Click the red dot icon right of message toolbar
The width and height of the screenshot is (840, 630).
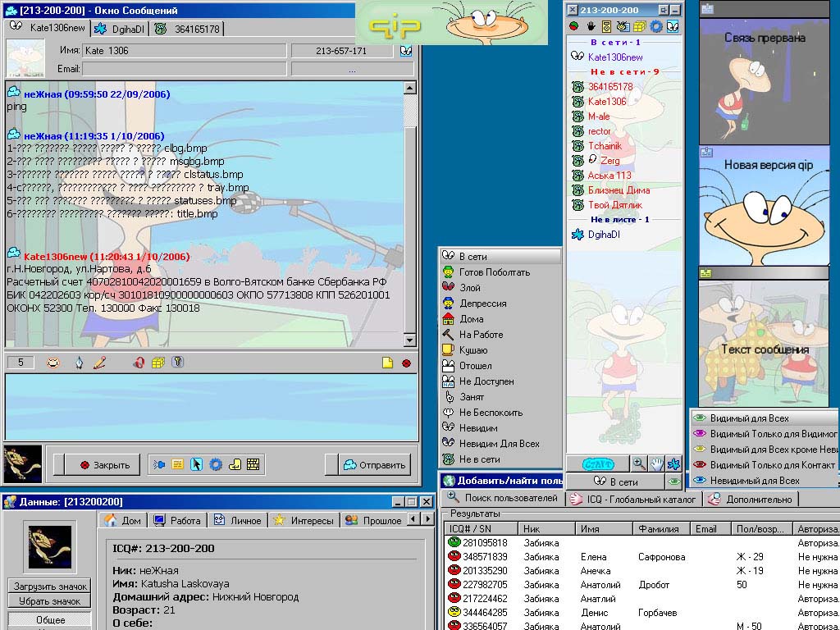[406, 363]
